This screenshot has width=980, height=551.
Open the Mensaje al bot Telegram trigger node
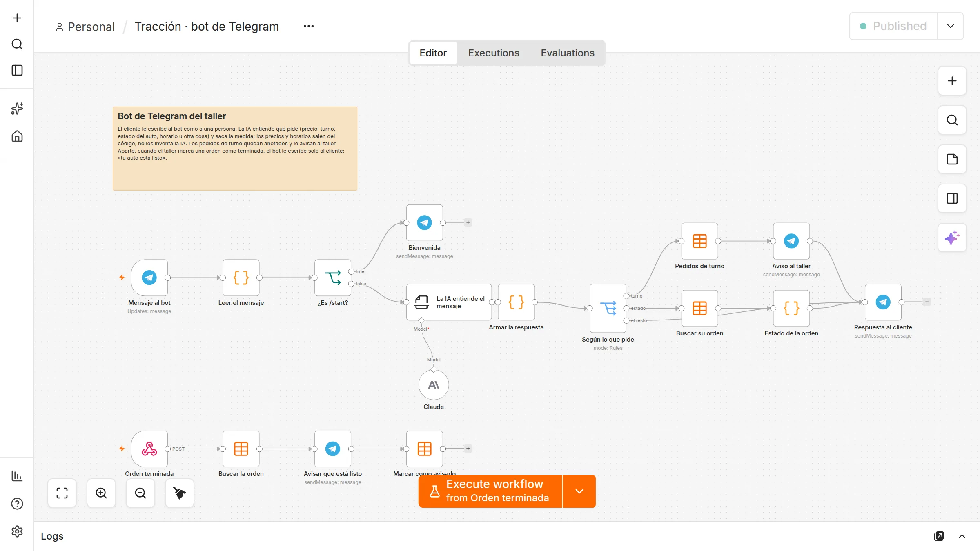[149, 278]
